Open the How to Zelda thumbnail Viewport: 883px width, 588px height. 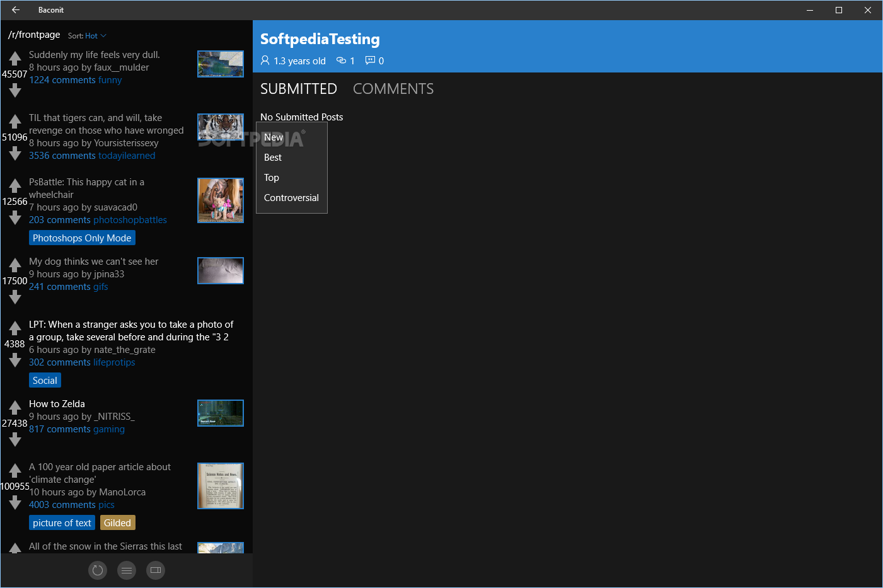tap(221, 413)
